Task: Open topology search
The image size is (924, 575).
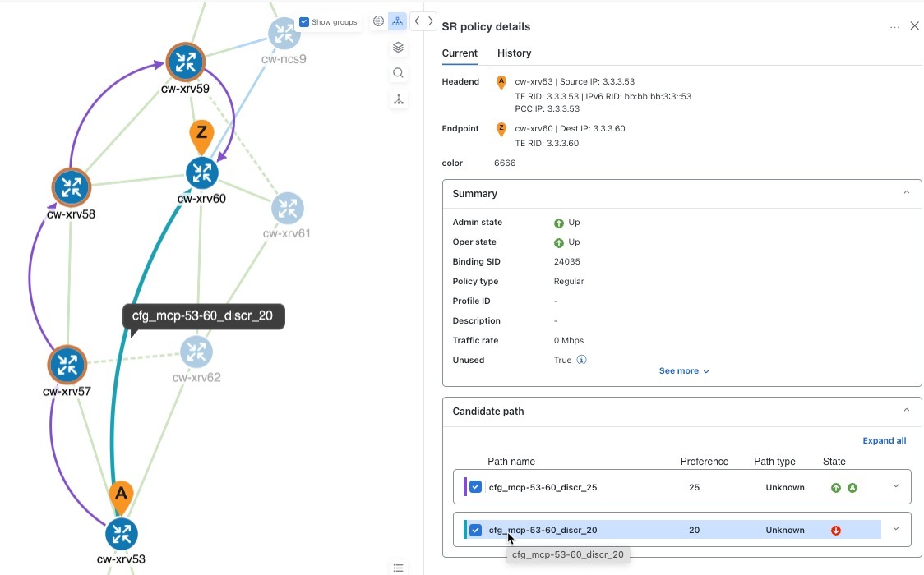Action: (x=398, y=73)
